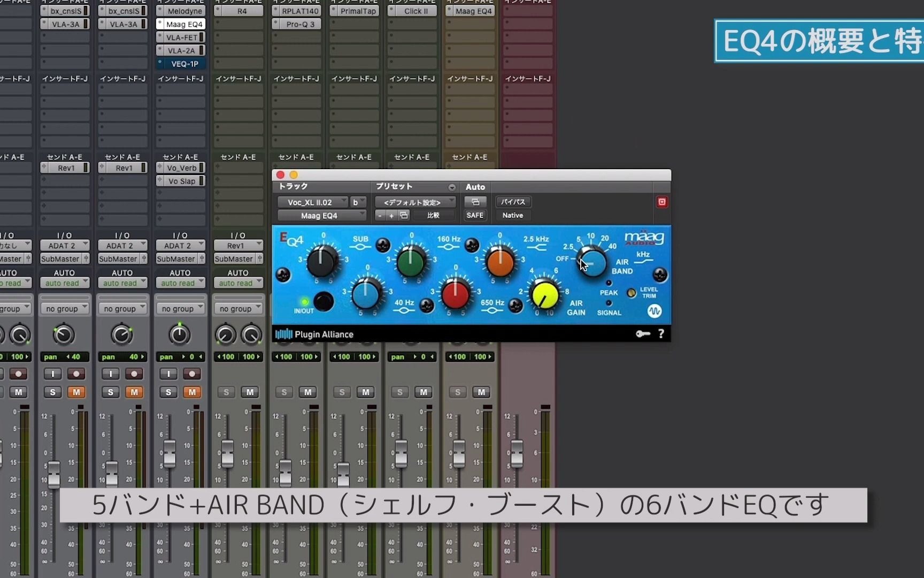Open the Maag EQ4 plugin selector dropdown
This screenshot has height=578, width=924.
(x=322, y=216)
